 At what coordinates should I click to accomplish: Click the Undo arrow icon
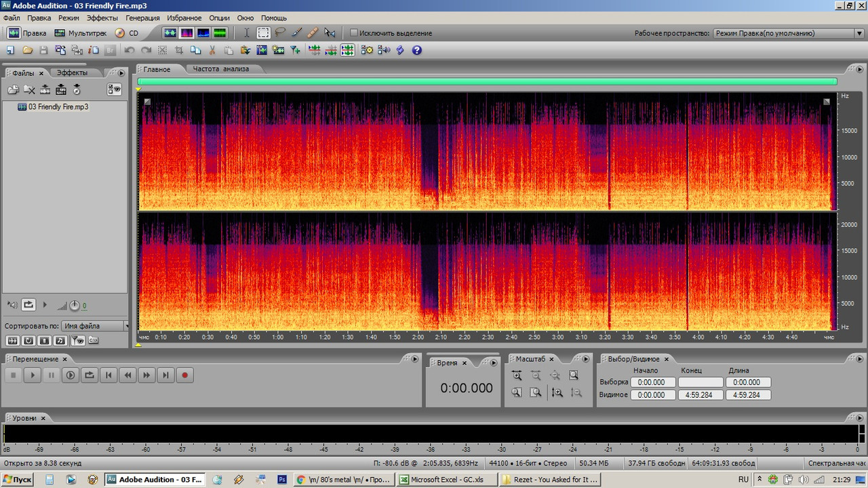pyautogui.click(x=130, y=50)
